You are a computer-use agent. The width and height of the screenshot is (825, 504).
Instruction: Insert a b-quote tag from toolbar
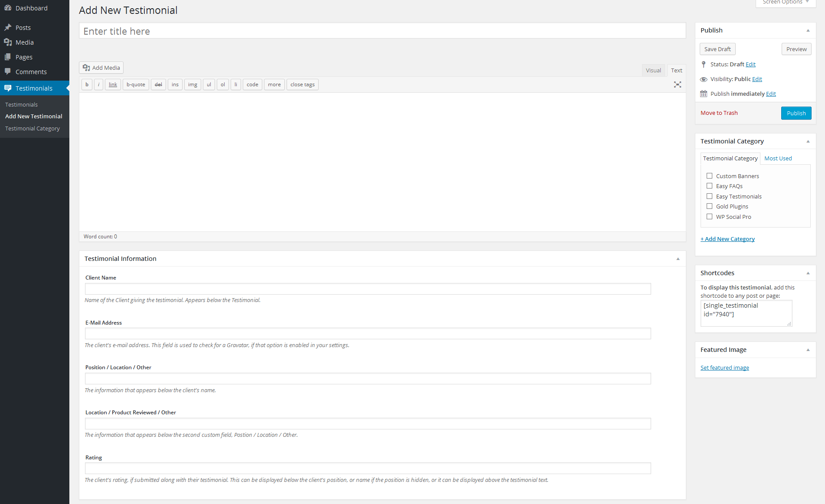click(x=136, y=85)
